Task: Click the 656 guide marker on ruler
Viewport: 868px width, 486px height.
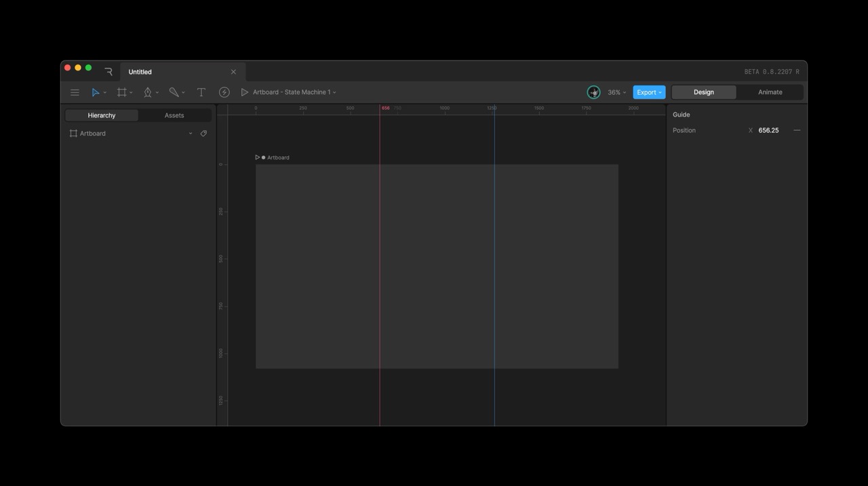Action: 385,108
